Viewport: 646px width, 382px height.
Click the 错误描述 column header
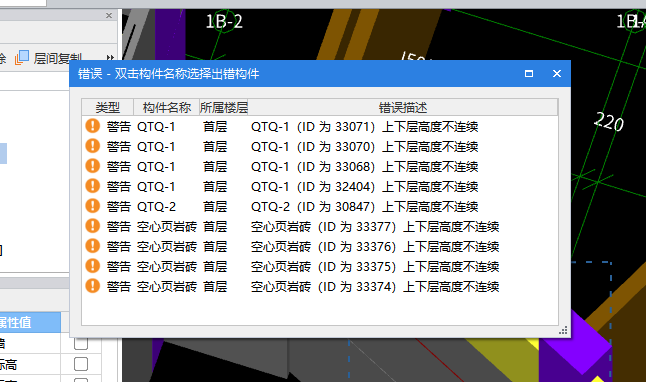(x=403, y=108)
